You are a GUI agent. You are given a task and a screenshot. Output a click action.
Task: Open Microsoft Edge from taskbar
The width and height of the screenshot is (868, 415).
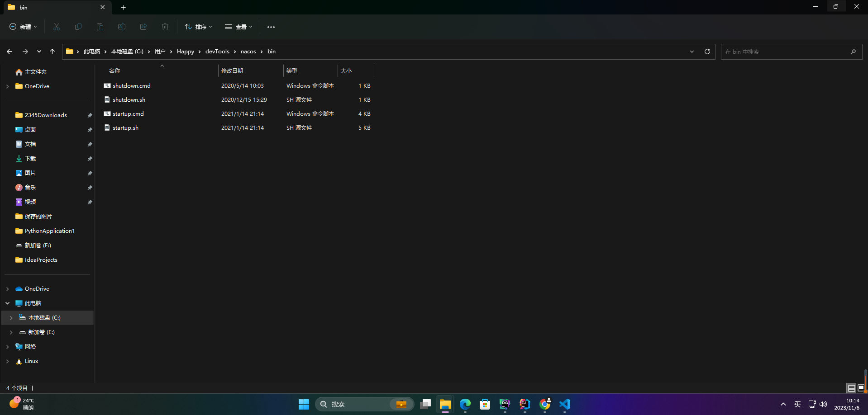pyautogui.click(x=465, y=404)
